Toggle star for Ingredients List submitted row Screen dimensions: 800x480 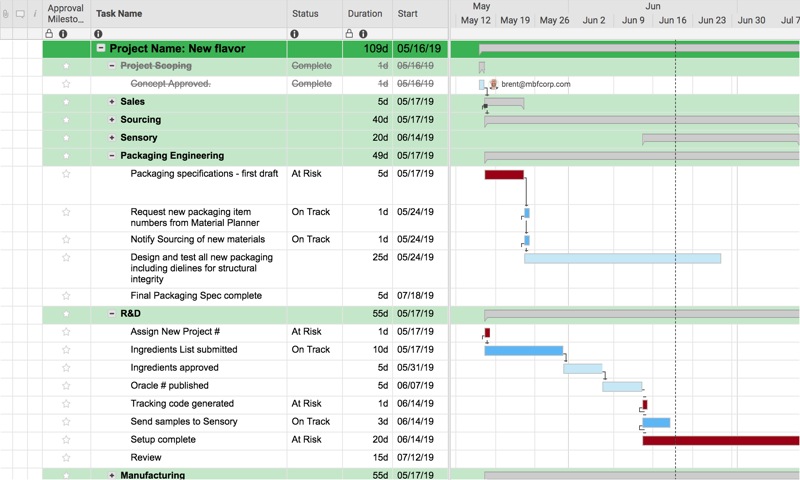coord(66,350)
